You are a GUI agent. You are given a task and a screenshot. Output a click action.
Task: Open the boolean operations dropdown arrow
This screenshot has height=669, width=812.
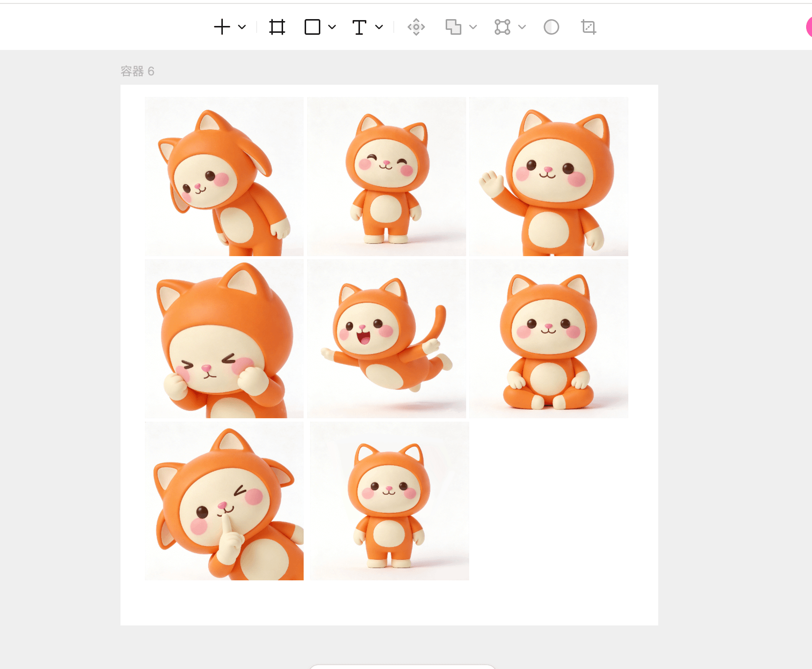click(x=473, y=27)
